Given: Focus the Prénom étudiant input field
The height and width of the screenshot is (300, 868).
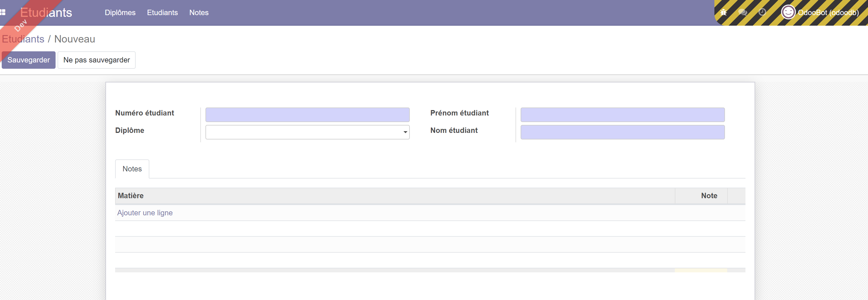Looking at the screenshot, I should pos(622,115).
